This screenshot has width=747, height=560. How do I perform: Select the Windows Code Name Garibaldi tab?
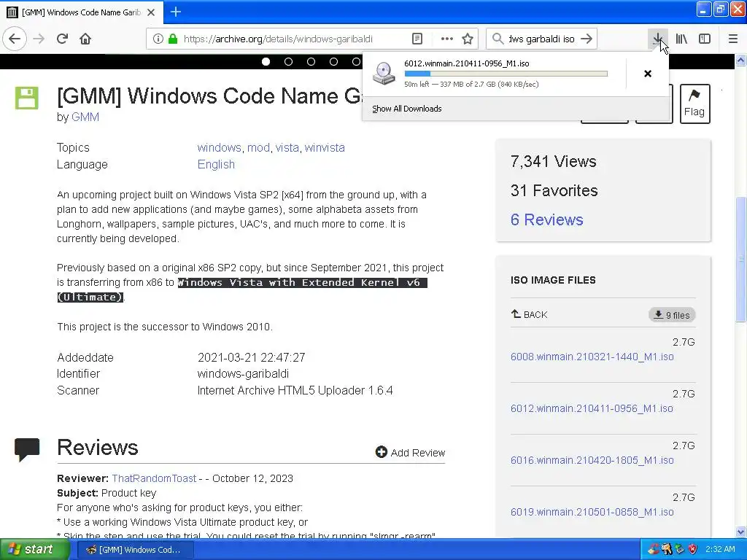tap(81, 12)
